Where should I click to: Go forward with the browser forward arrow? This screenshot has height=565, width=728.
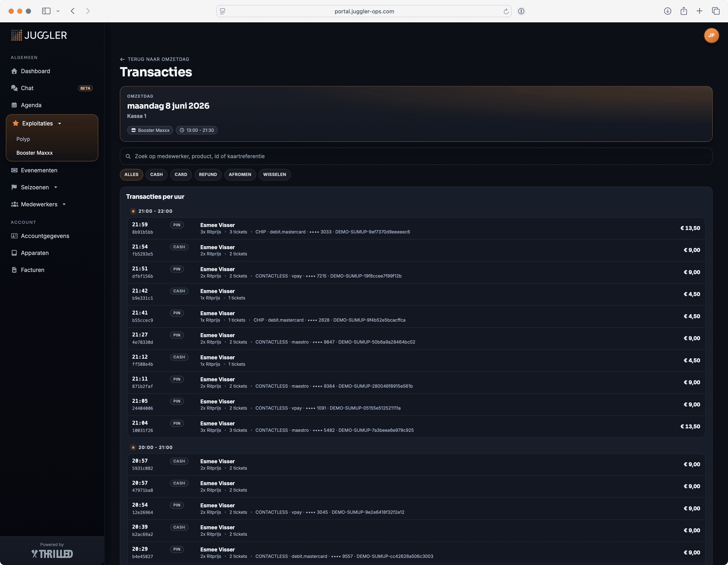coord(88,11)
